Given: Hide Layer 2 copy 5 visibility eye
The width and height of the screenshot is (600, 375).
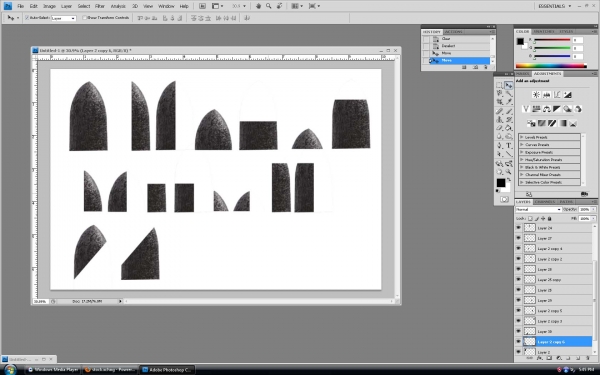Looking at the screenshot, I should click(x=518, y=310).
